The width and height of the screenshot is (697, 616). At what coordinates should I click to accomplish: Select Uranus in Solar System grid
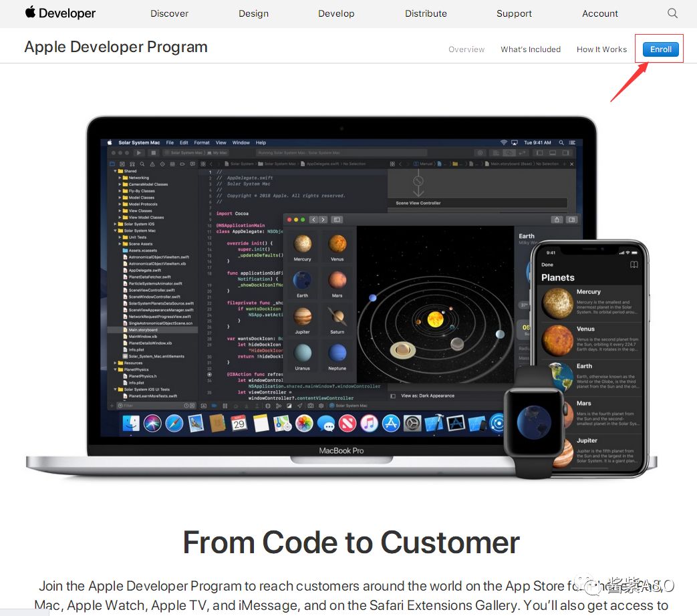302,357
